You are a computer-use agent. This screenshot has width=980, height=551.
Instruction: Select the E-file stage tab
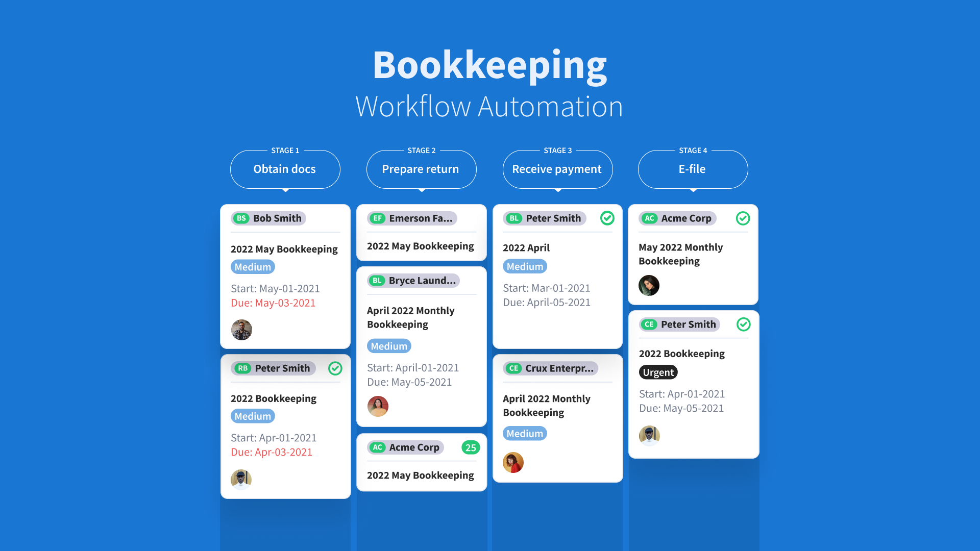click(x=692, y=169)
